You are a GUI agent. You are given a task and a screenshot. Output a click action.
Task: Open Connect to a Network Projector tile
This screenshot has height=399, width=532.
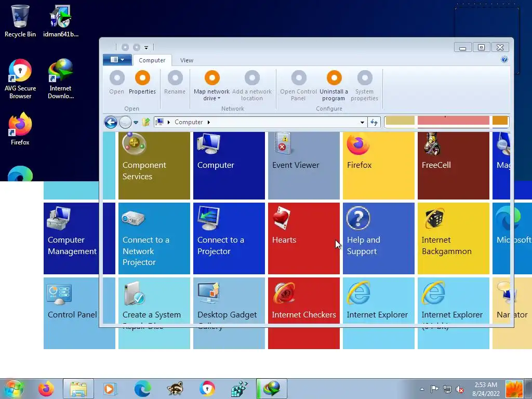click(x=154, y=238)
